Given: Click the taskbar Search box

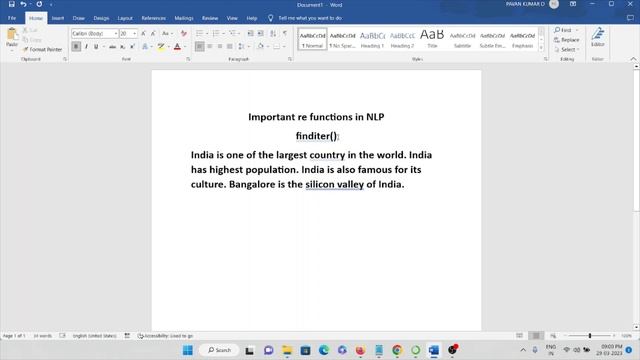Looking at the screenshot, I should pos(219,350).
